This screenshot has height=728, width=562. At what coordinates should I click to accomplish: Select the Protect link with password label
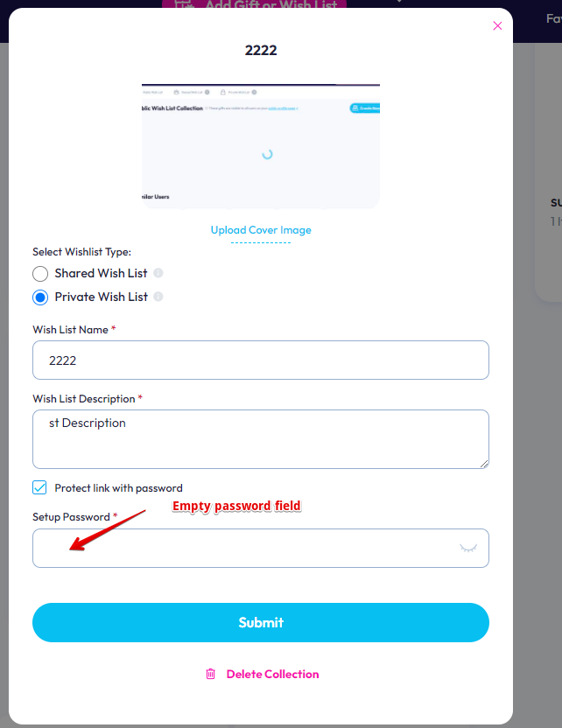click(118, 488)
